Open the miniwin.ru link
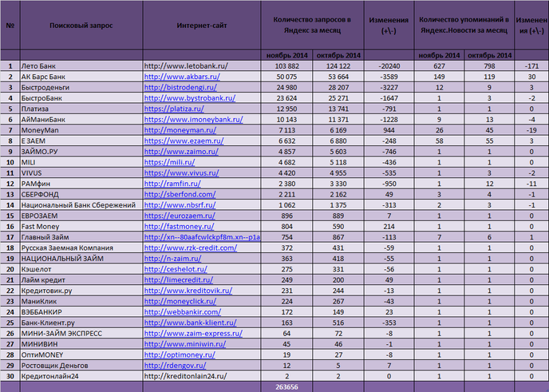549x392 pixels. [x=185, y=344]
